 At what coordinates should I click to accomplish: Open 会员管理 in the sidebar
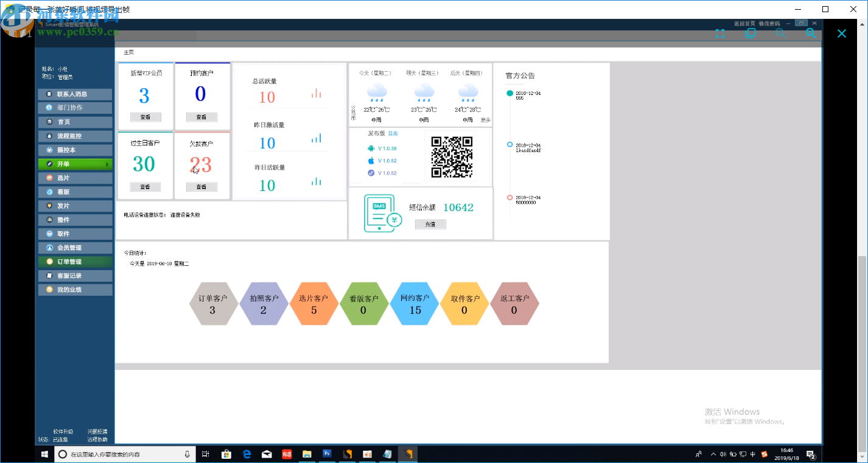click(74, 247)
